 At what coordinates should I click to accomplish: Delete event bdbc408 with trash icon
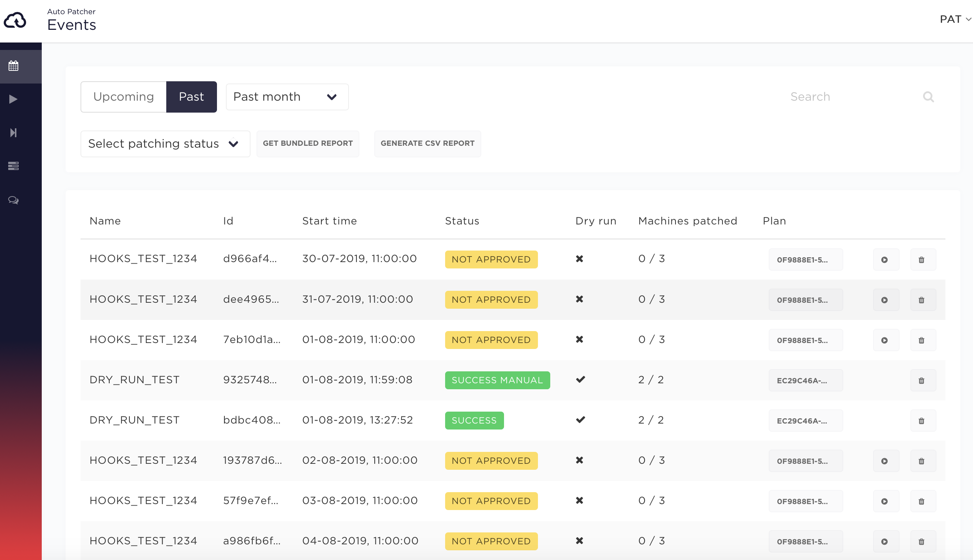click(x=923, y=421)
